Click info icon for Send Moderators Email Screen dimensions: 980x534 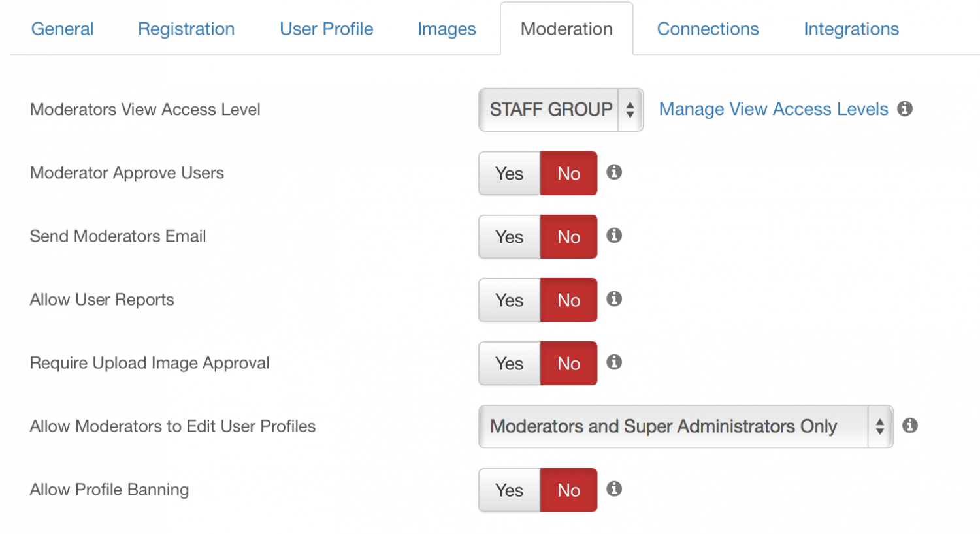click(x=613, y=235)
